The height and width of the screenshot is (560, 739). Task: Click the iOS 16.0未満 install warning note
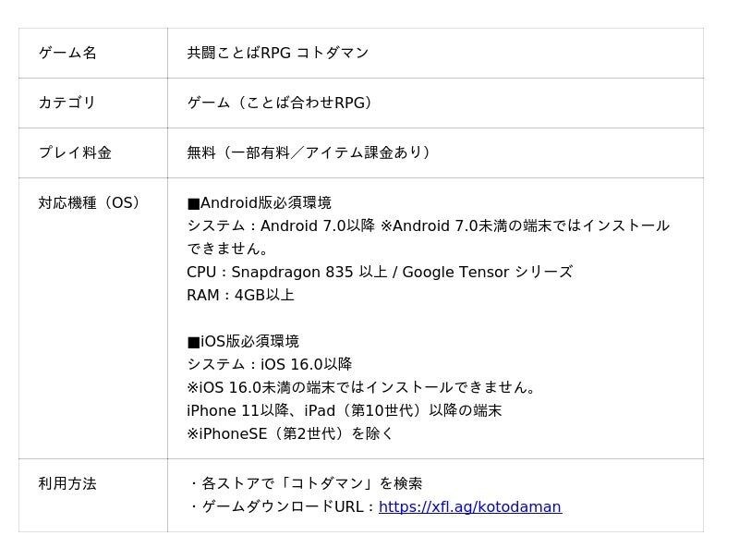(x=361, y=387)
